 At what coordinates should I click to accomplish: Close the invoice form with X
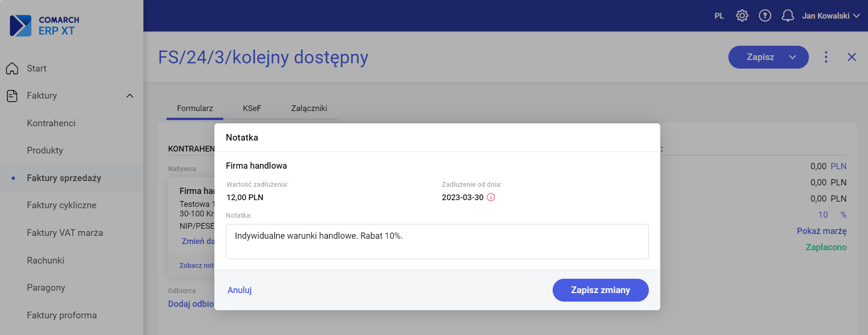pyautogui.click(x=852, y=57)
